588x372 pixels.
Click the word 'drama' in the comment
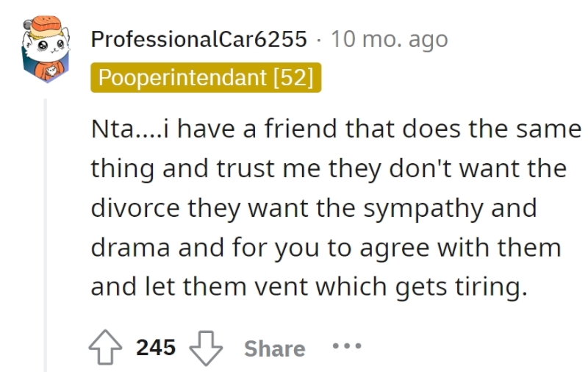pyautogui.click(x=131, y=248)
